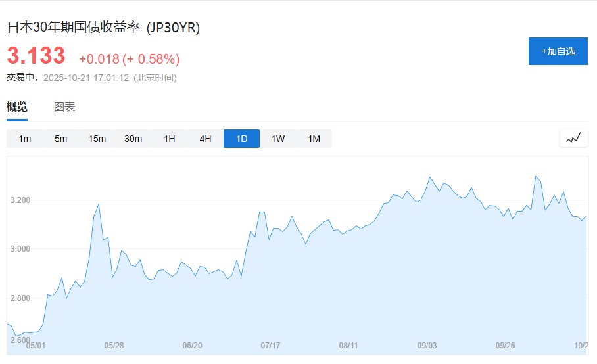597x364 pixels.
Task: Select the 1D daily interval
Action: pos(242,139)
